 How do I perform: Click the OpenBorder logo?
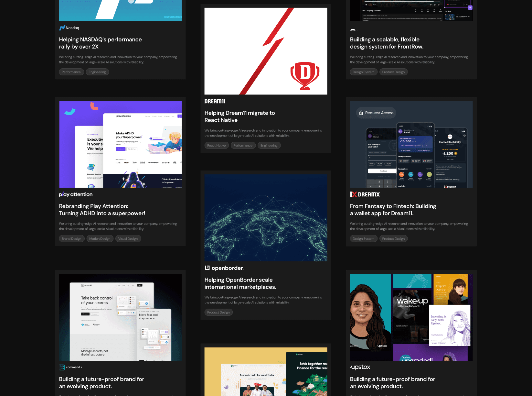(224, 268)
